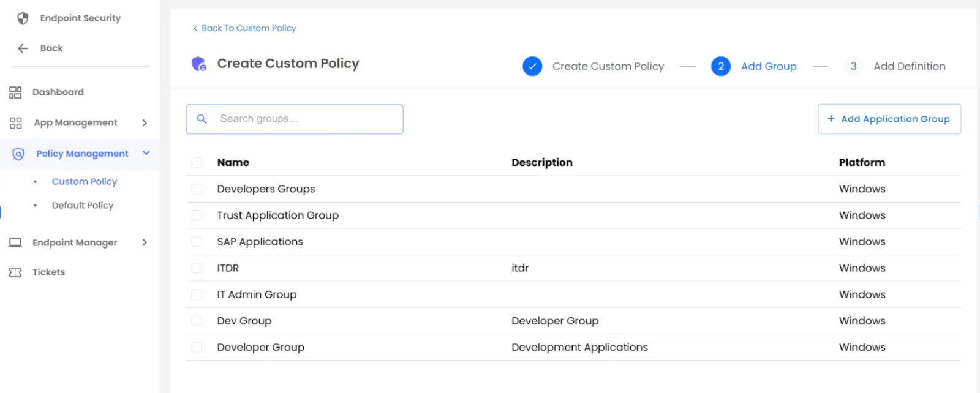The width and height of the screenshot is (980, 393).
Task: Click the Description column header
Action: (x=542, y=162)
